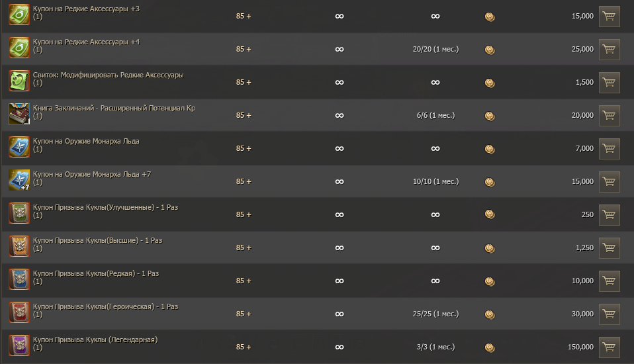The width and height of the screenshot is (634, 364).
Task: Click the 25/25 (1 мес.) purchase limit text
Action: (x=435, y=314)
